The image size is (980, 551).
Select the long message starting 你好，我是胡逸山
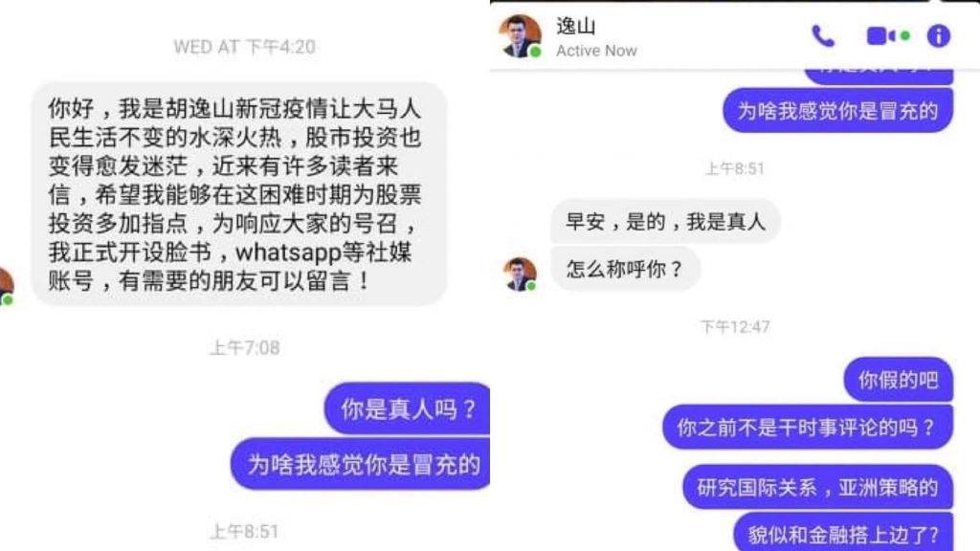point(238,194)
